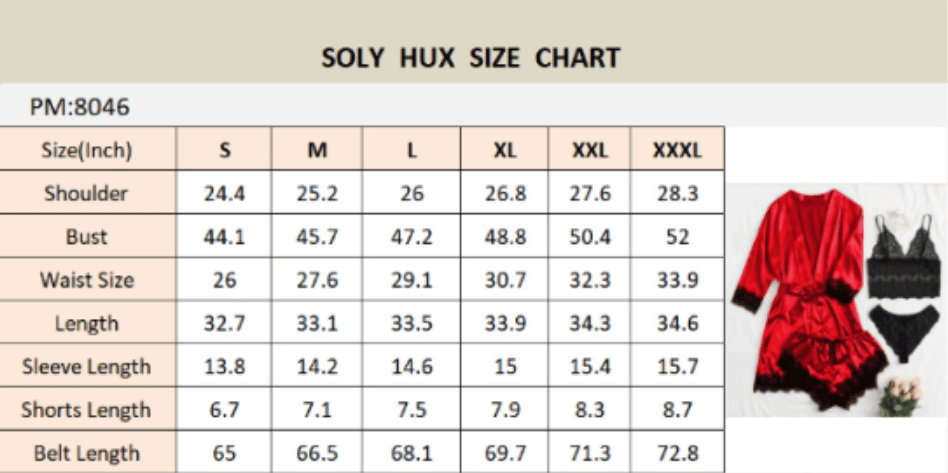Click the belt length cell 72.8
This screenshot has width=948, height=473.
[677, 453]
